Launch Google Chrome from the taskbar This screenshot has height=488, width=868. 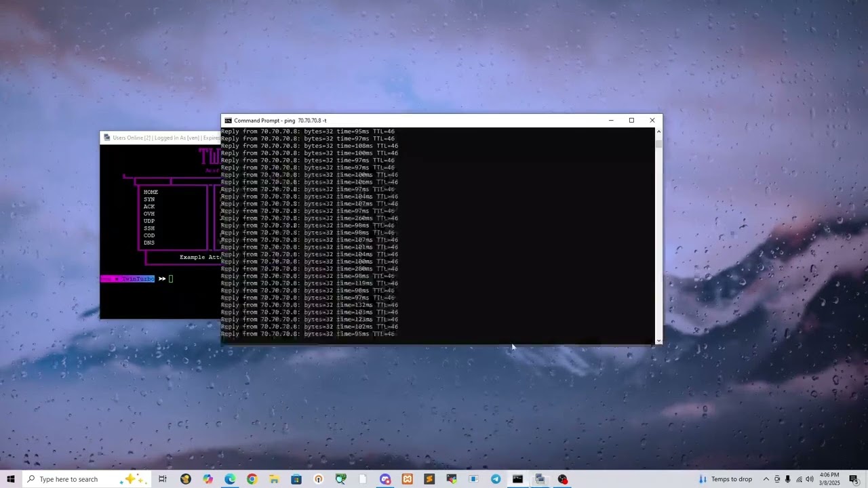(252, 479)
